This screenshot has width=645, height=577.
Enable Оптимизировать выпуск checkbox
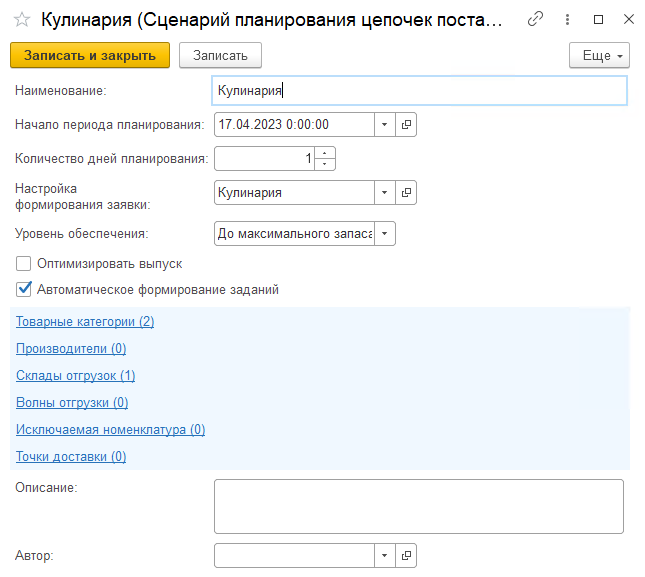(24, 264)
